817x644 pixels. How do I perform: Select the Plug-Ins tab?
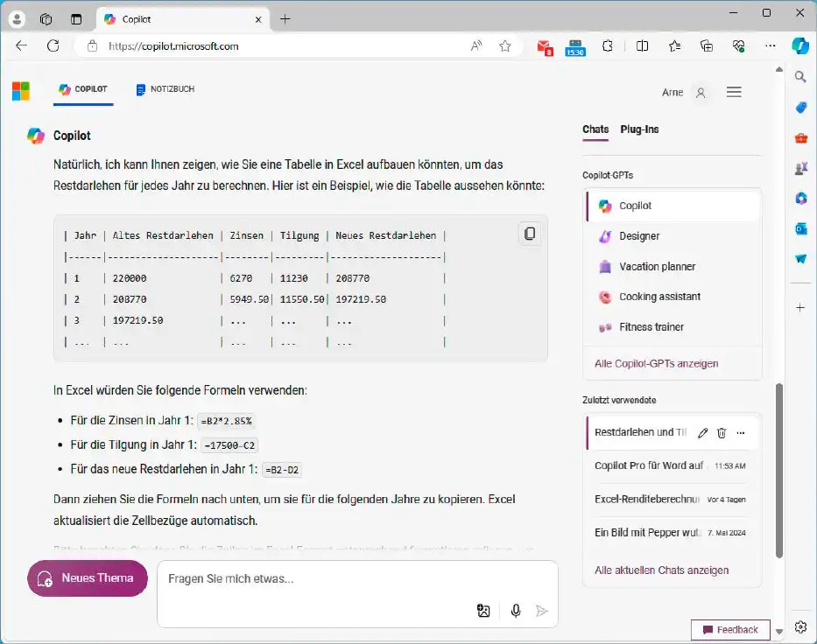tap(639, 129)
